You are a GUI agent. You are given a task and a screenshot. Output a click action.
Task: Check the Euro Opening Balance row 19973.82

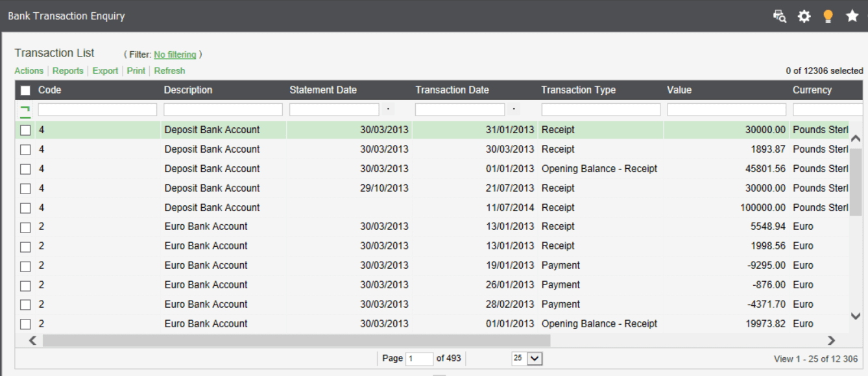pyautogui.click(x=25, y=324)
